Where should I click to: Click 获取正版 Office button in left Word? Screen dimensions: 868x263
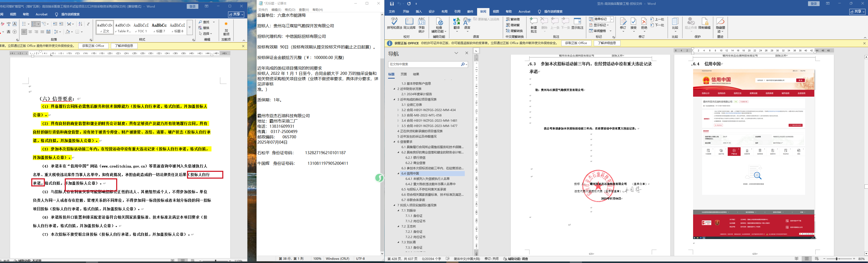click(93, 46)
